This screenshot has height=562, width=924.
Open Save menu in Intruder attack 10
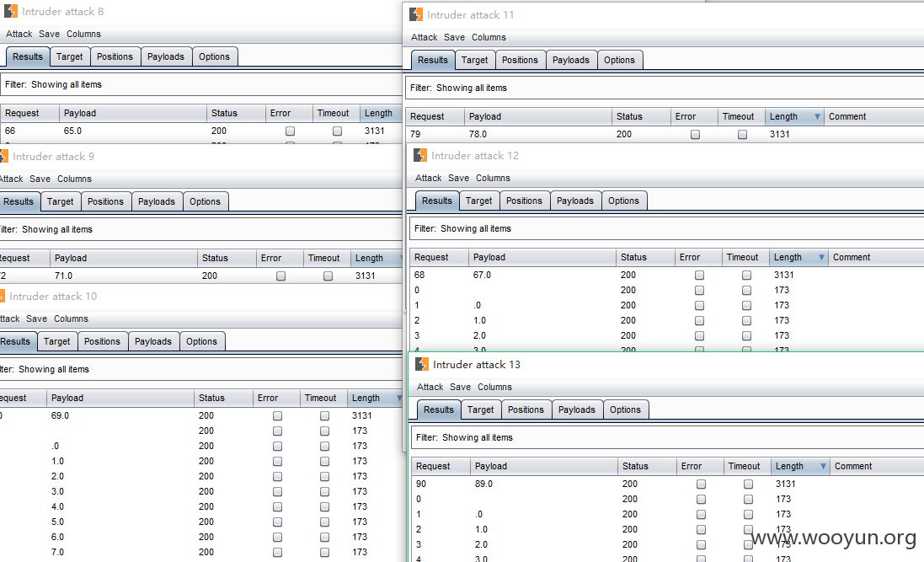[x=36, y=318]
